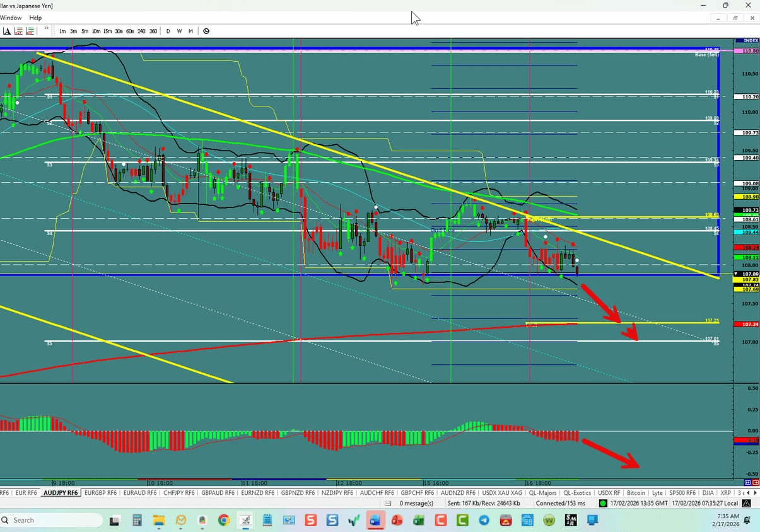Click the green connection status indicator
The height and width of the screenshot is (532, 760).
[604, 503]
